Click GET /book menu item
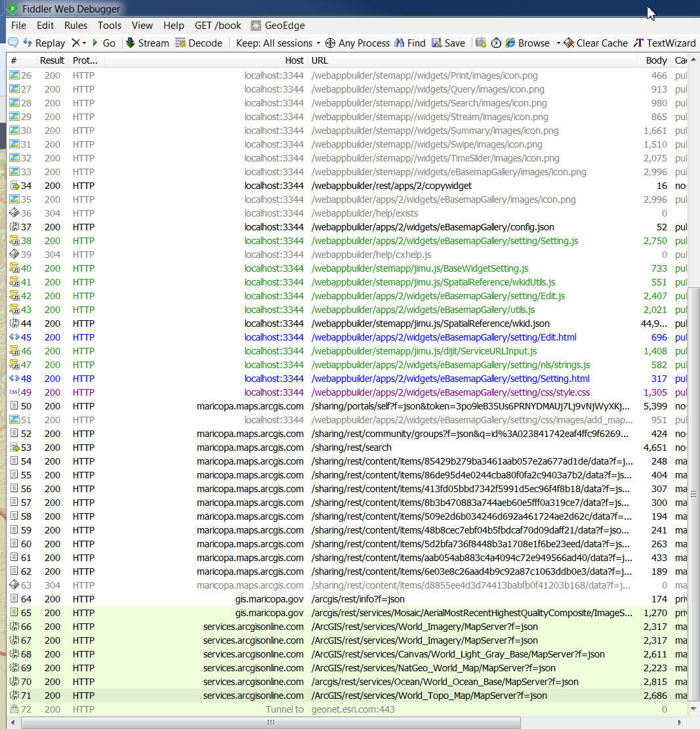Screen dimensions: 700x729 point(218,26)
